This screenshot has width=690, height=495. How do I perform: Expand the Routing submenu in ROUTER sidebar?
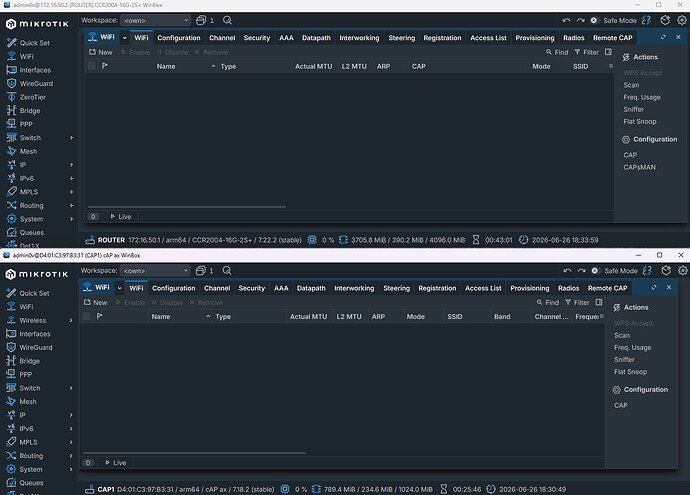[71, 205]
